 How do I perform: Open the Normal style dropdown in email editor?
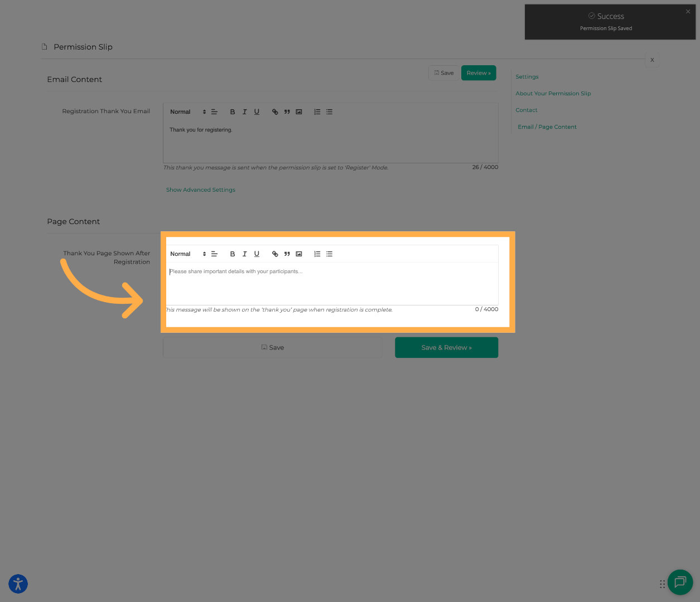click(x=187, y=111)
